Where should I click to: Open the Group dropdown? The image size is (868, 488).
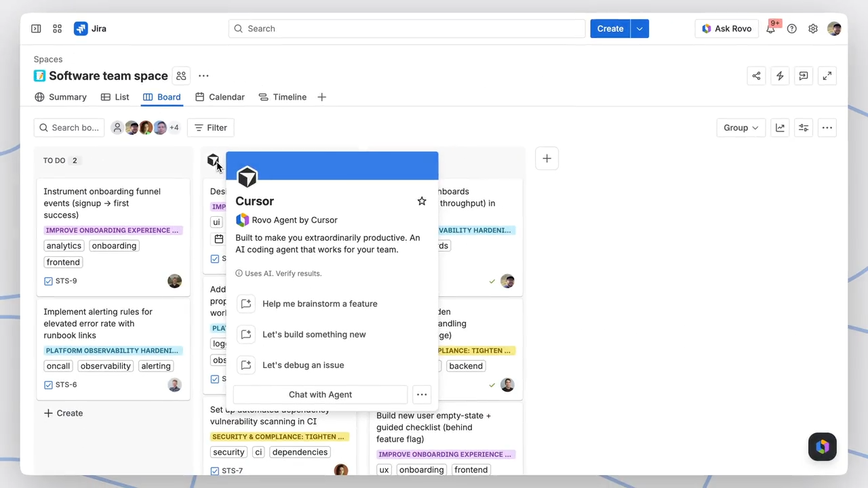pos(741,127)
